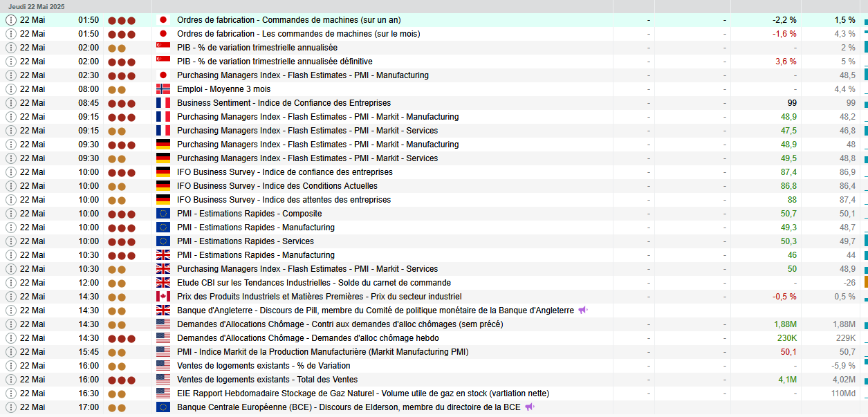The image size is (868, 417).
Task: Click the -0,5 % value in Canada row
Action: [x=784, y=297]
